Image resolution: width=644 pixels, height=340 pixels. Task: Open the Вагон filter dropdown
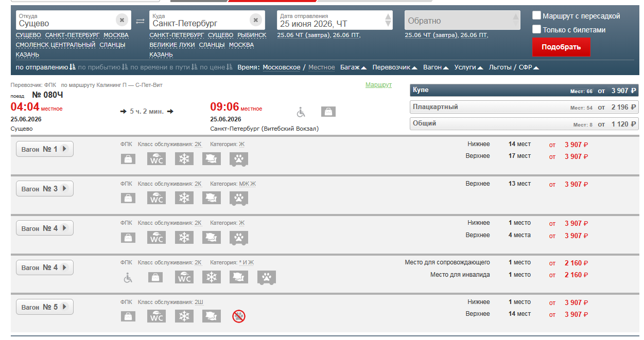(x=436, y=67)
